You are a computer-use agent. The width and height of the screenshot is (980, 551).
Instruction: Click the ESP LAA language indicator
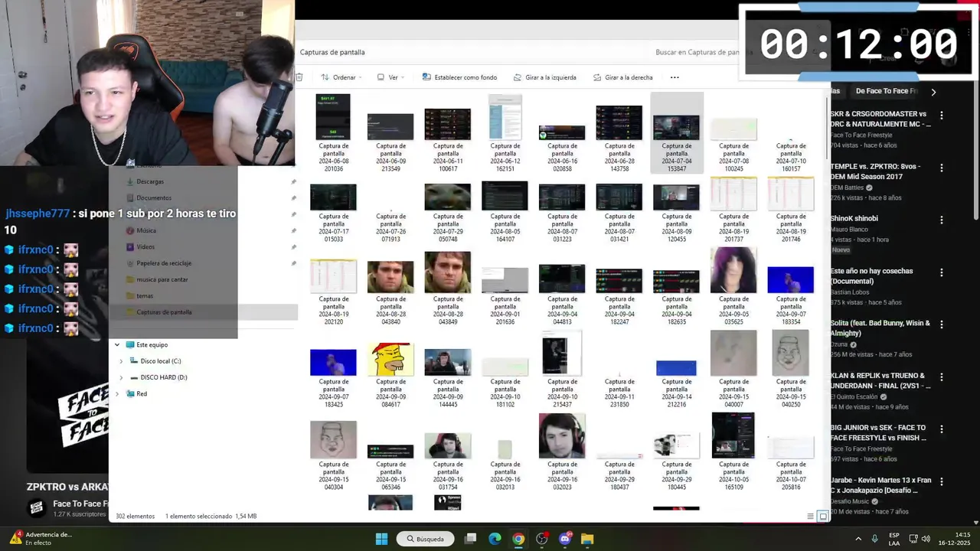tap(895, 539)
